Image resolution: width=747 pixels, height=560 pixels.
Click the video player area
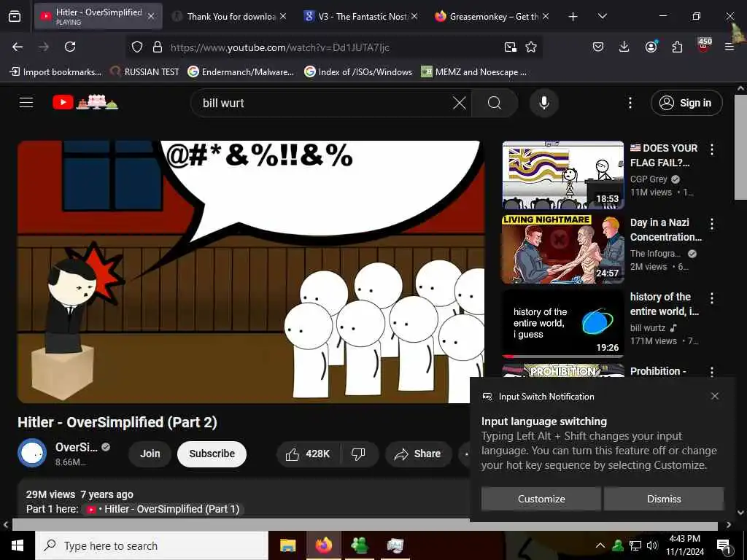point(251,271)
